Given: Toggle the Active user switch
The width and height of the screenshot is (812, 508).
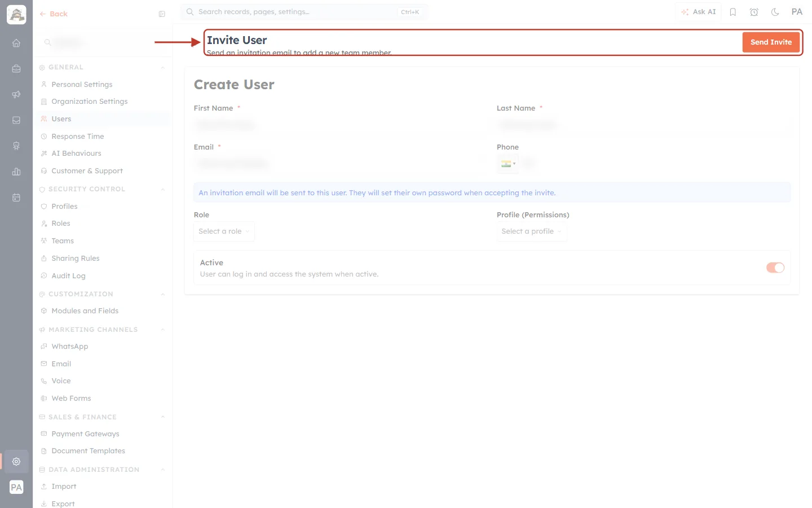Looking at the screenshot, I should coord(775,268).
